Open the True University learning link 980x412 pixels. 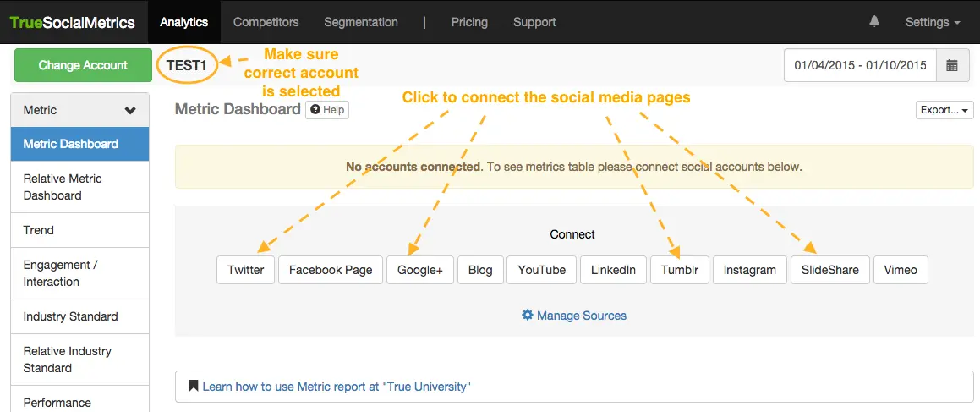(x=336, y=387)
